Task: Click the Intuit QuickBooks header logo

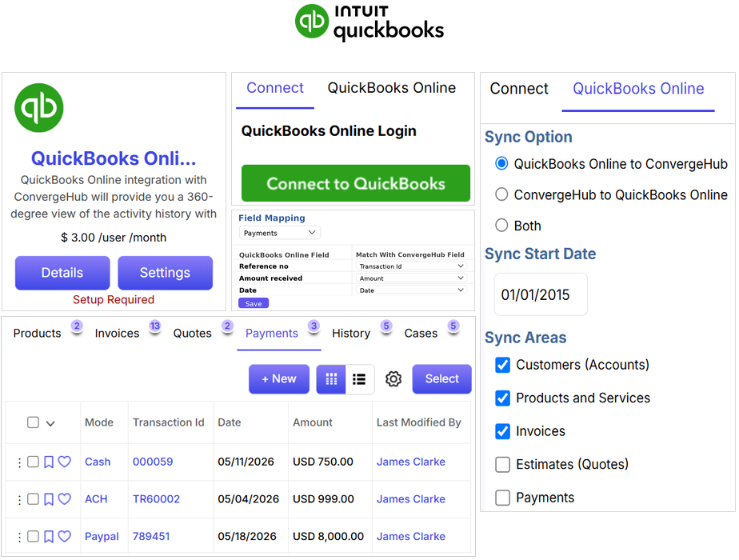Action: pos(369,22)
